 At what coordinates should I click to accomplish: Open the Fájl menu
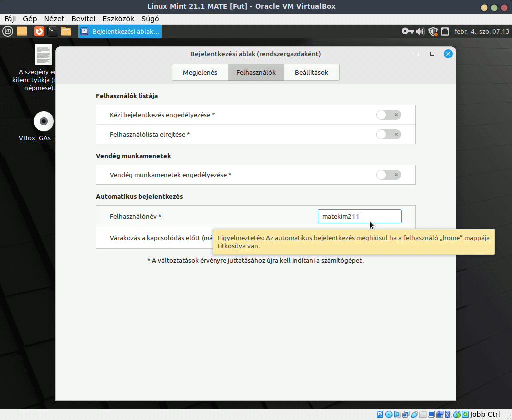coord(10,19)
